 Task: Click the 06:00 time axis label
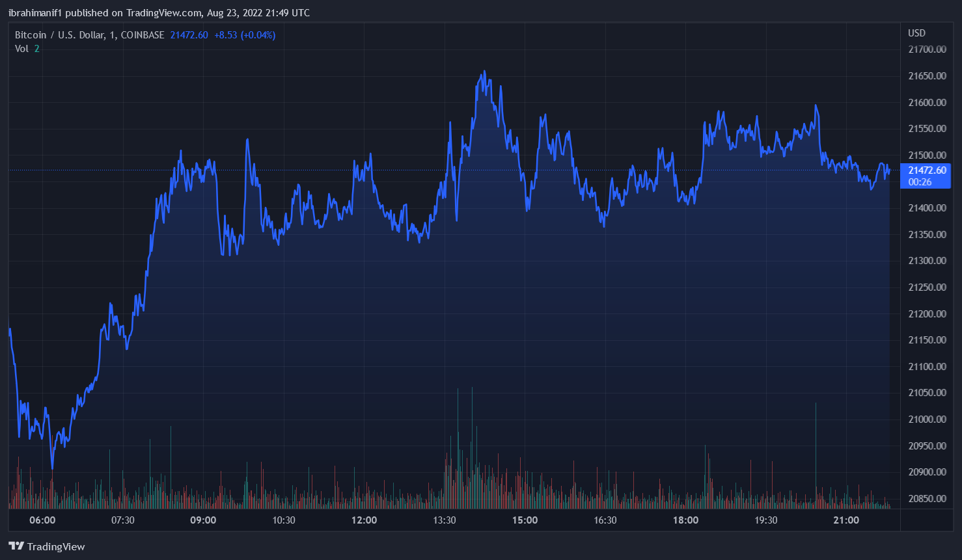coord(42,520)
